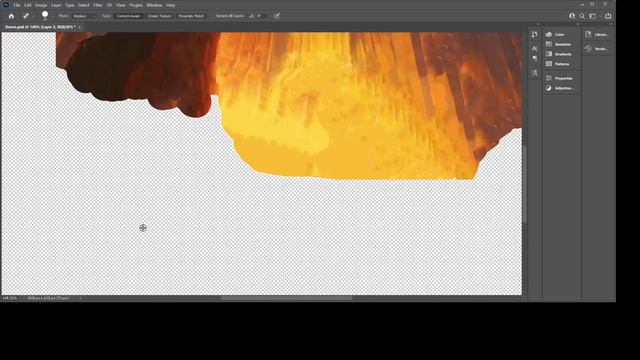
Task: Open the Layer menu
Action: 56,5
